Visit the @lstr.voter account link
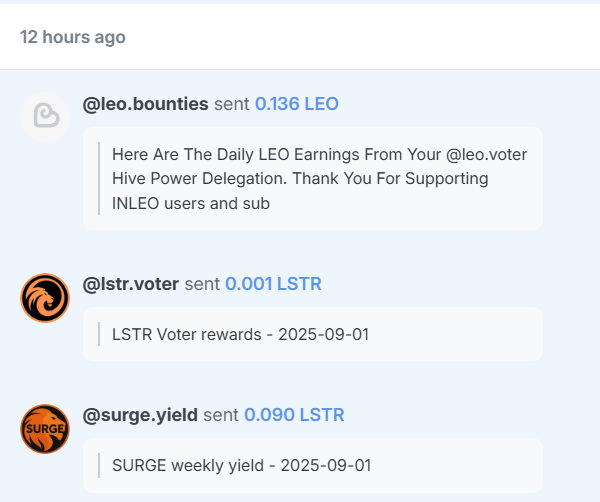 coord(131,284)
